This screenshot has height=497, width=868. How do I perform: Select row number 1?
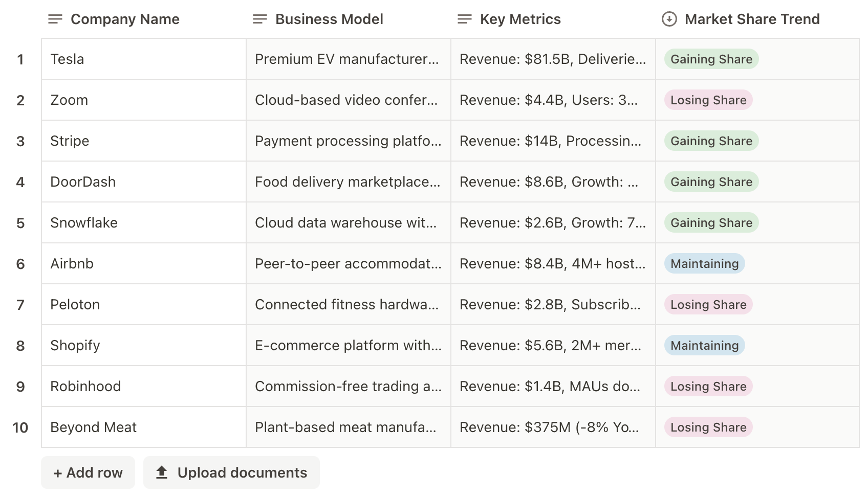(x=20, y=59)
